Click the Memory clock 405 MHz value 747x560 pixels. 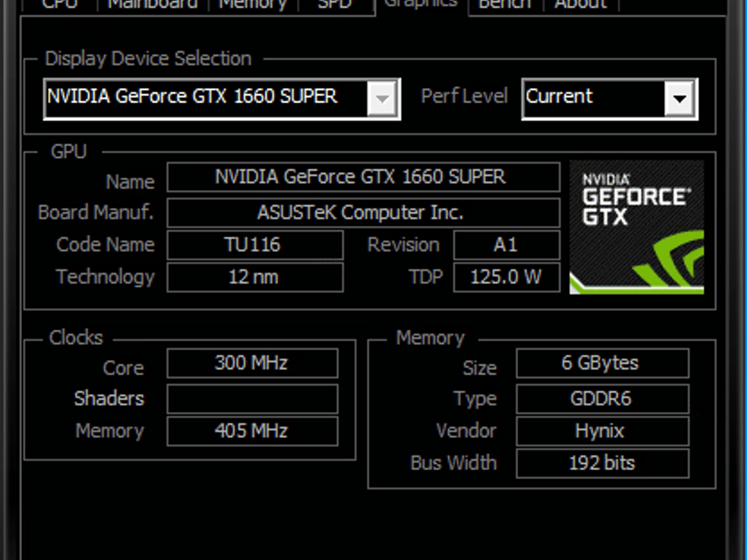252,431
